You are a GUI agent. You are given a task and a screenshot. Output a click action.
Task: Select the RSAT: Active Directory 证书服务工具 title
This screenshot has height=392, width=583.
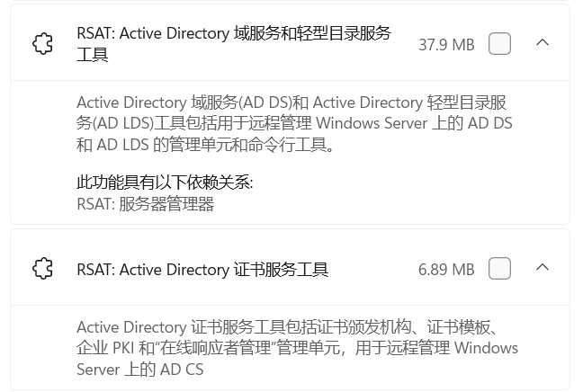(x=202, y=270)
